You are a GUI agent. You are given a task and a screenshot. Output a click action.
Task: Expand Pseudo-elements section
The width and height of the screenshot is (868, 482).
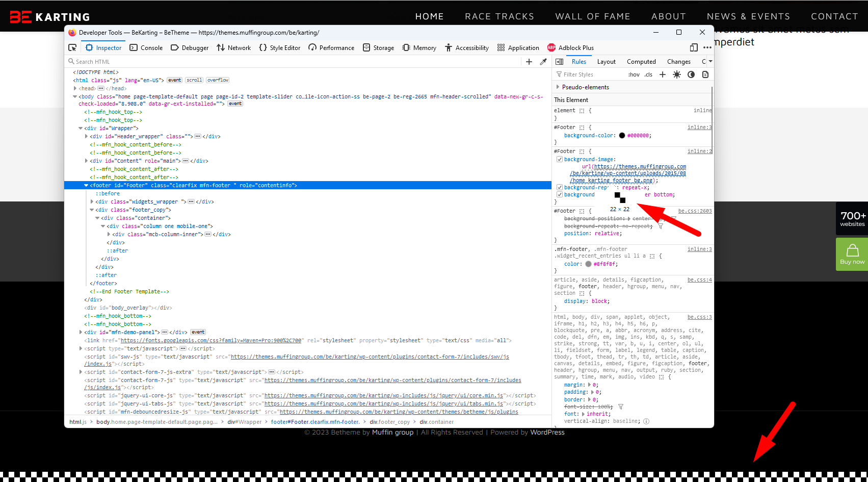558,87
